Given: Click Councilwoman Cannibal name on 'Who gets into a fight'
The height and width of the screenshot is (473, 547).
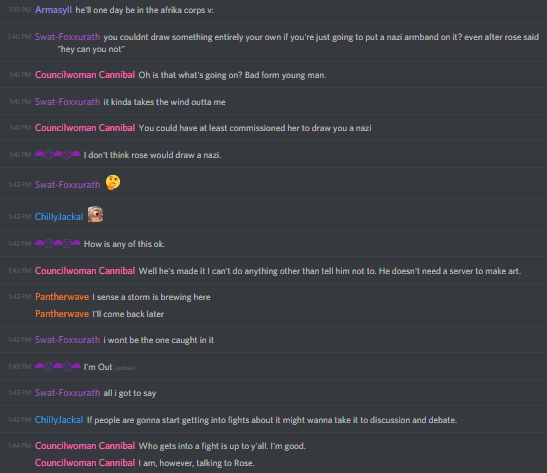Looking at the screenshot, I should click(x=85, y=445).
